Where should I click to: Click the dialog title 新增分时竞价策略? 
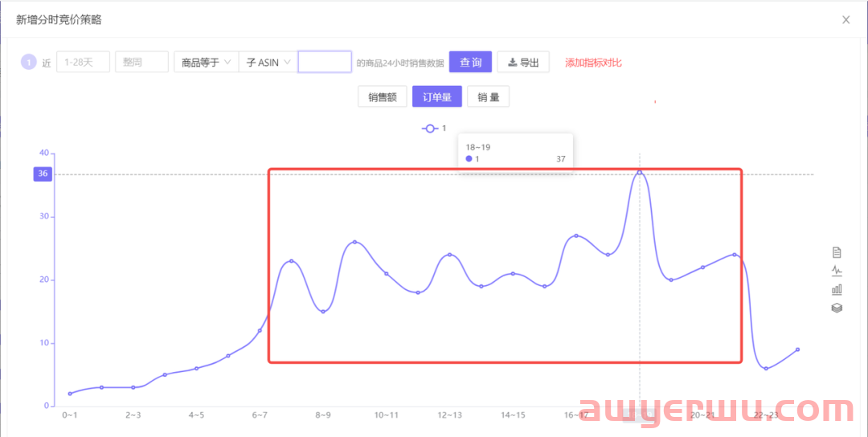59,20
